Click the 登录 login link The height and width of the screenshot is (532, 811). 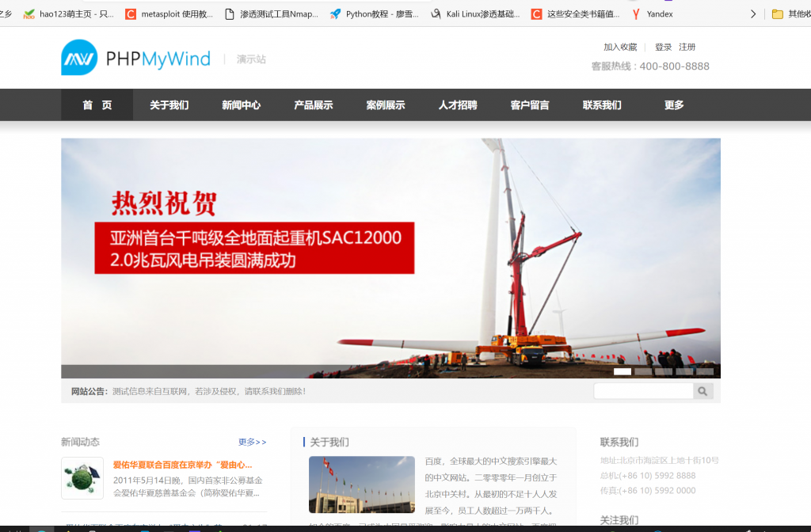pyautogui.click(x=663, y=47)
